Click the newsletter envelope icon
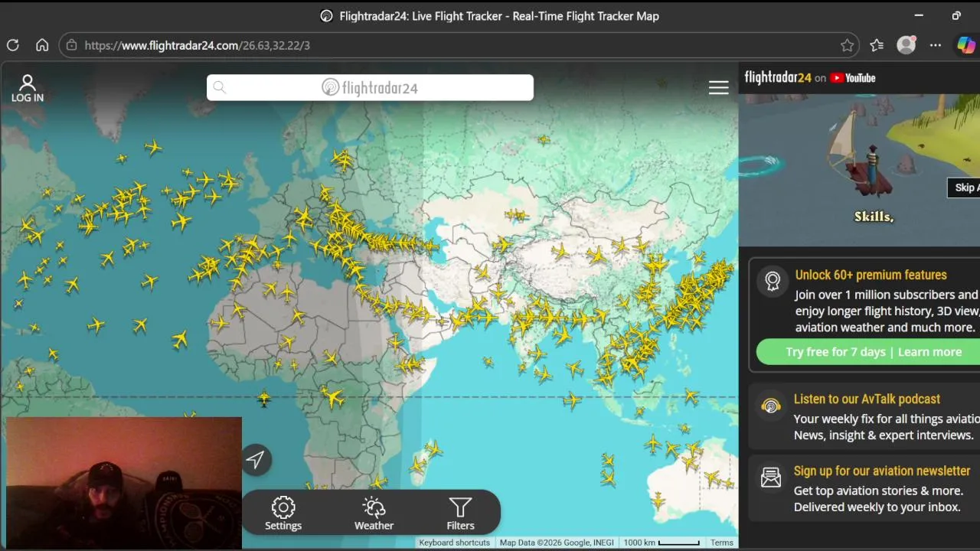Screen dimensions: 980x551 [771, 478]
